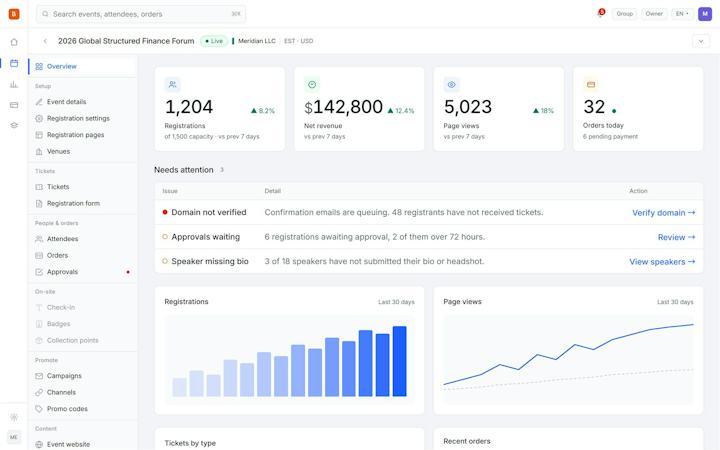The image size is (720, 450).
Task: Open the EN language dropdown
Action: (682, 14)
